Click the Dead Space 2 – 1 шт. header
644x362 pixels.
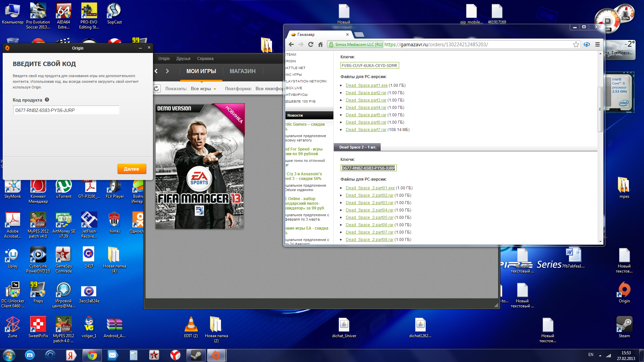pyautogui.click(x=358, y=147)
